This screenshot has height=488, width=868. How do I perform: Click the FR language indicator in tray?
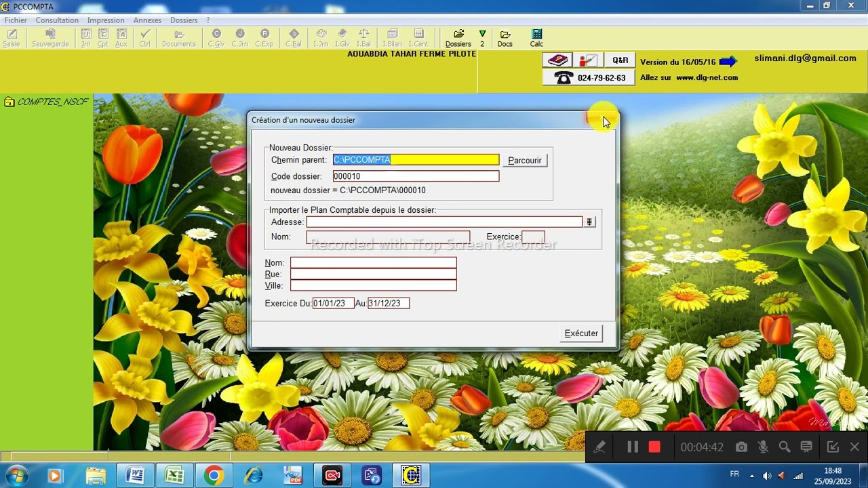[734, 474]
